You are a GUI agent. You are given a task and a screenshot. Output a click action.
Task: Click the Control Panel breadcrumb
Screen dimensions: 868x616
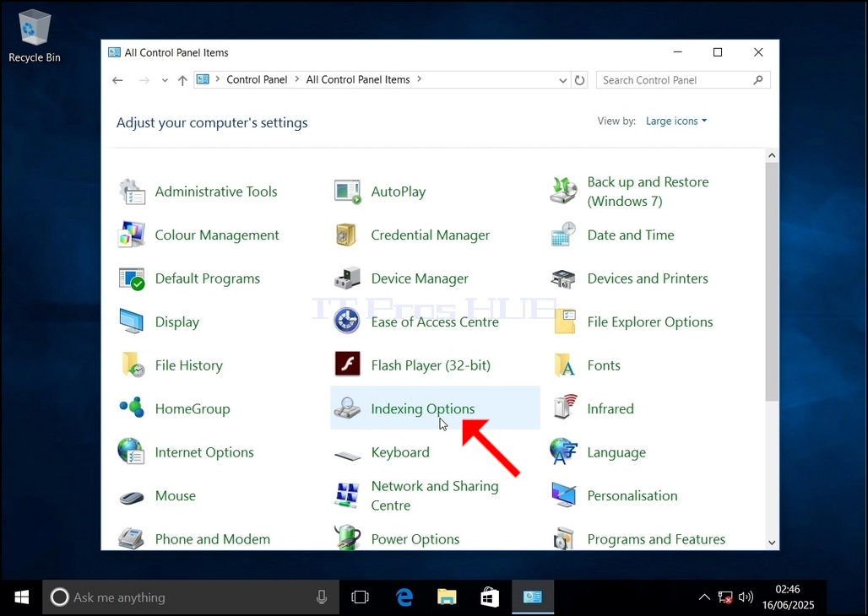tap(257, 79)
